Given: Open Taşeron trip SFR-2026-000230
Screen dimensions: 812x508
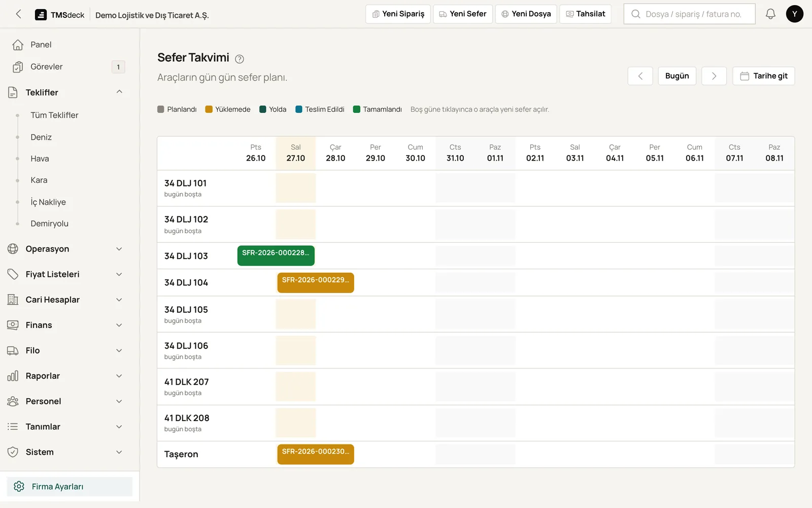Looking at the screenshot, I should tap(316, 454).
